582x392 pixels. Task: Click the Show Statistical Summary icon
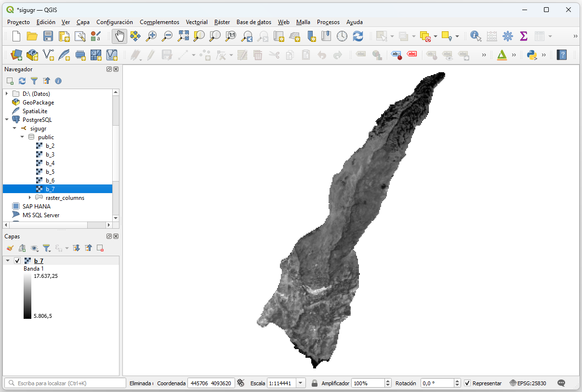click(522, 36)
